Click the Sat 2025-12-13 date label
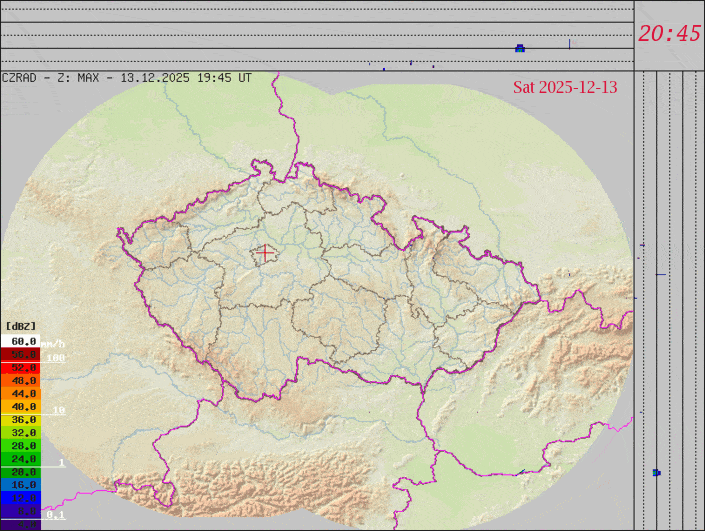This screenshot has width=705, height=531. click(x=565, y=87)
